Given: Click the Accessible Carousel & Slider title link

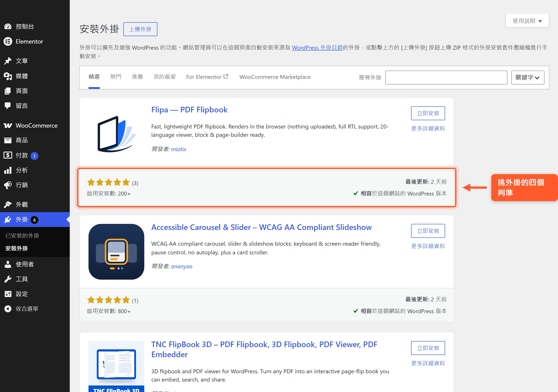Looking at the screenshot, I should point(262,227).
